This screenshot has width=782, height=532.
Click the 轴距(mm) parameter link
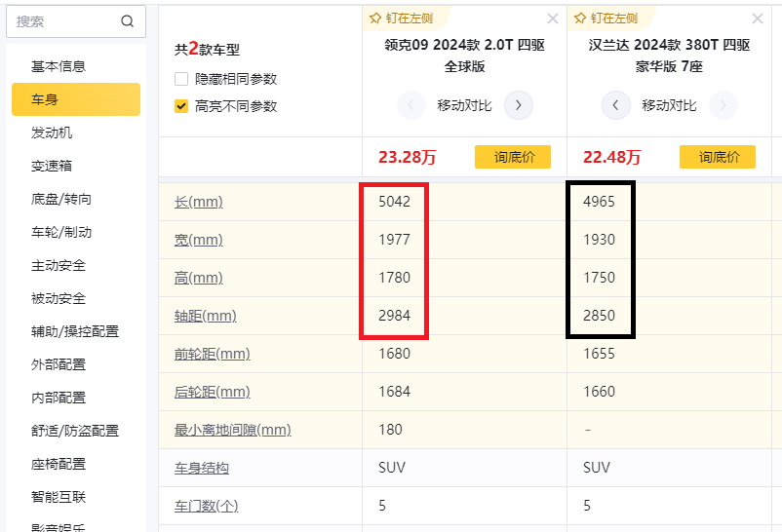pos(205,316)
